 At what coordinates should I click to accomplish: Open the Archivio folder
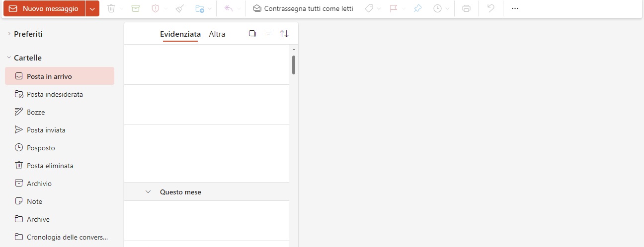(60, 184)
